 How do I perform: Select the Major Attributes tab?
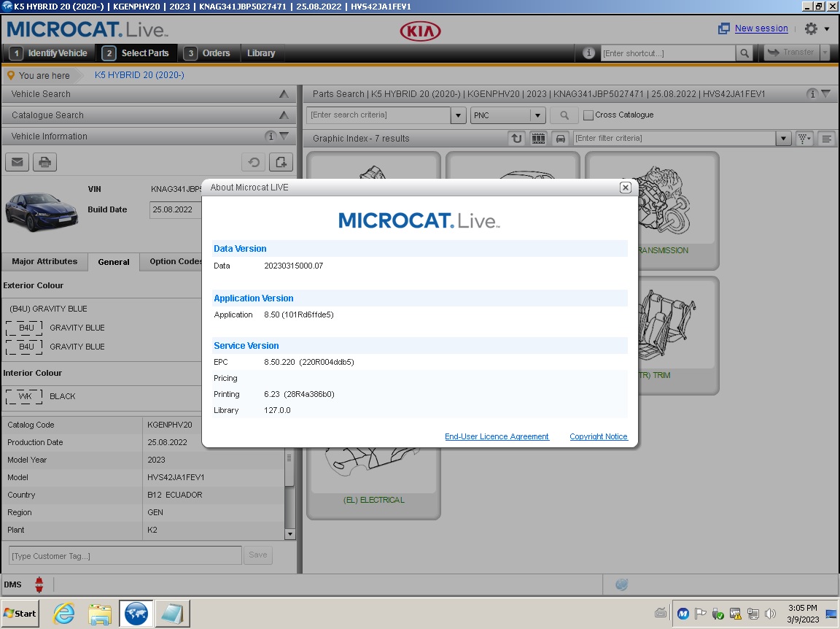(x=44, y=262)
